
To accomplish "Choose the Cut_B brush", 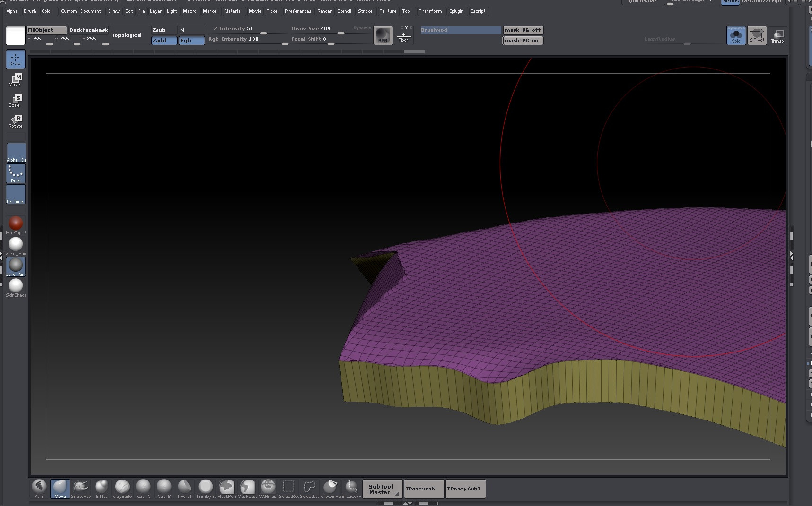I will pyautogui.click(x=164, y=489).
